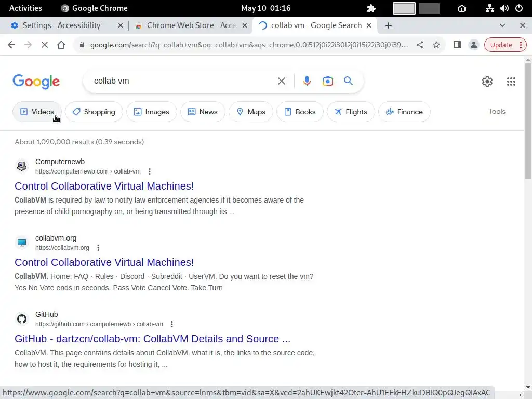Open more options for the Computernewb result

(x=150, y=171)
